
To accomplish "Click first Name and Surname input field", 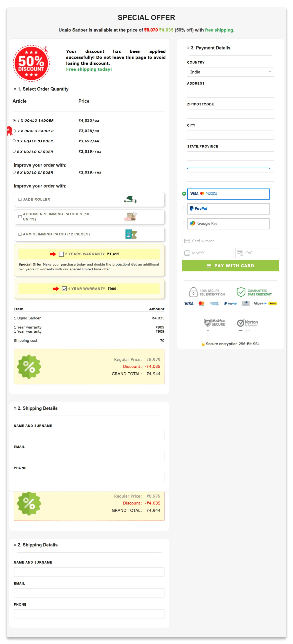I will point(89,435).
